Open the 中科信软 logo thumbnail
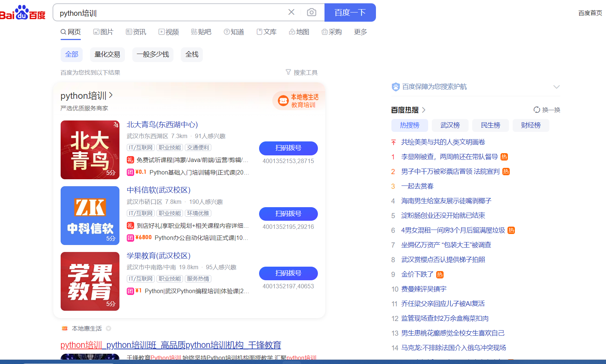This screenshot has width=606, height=364. (x=90, y=216)
